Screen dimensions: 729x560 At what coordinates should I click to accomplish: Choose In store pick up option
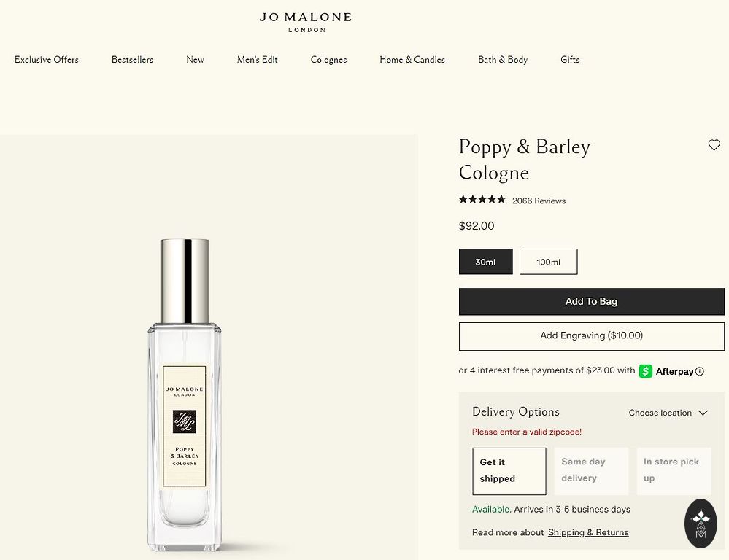tap(674, 471)
